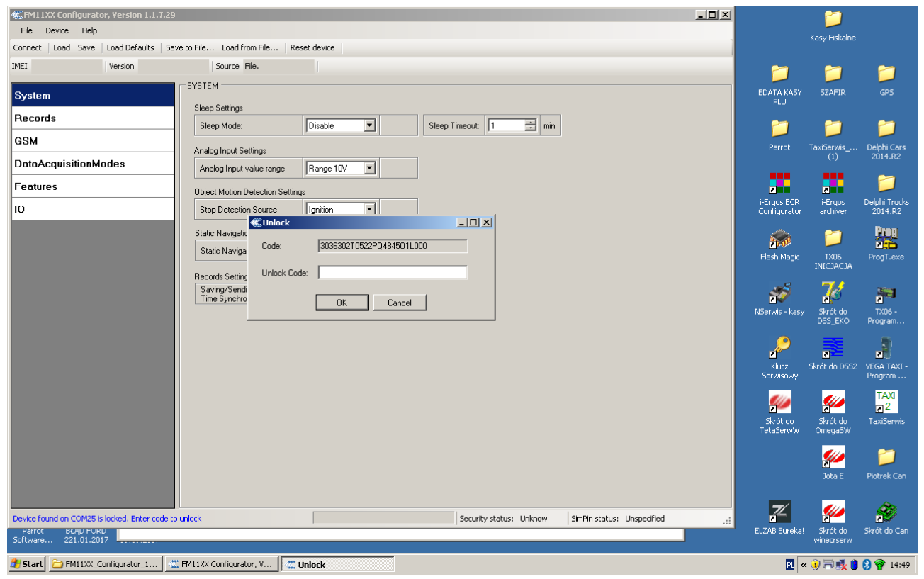Click the Security status: Unknow text
Viewport: 924px width, 579px height.
504,519
